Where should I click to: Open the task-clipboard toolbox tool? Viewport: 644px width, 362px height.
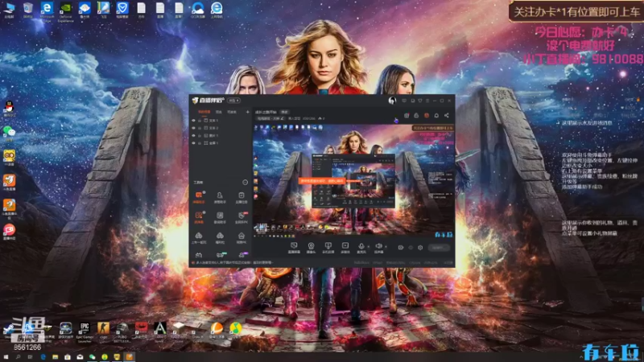(241, 197)
